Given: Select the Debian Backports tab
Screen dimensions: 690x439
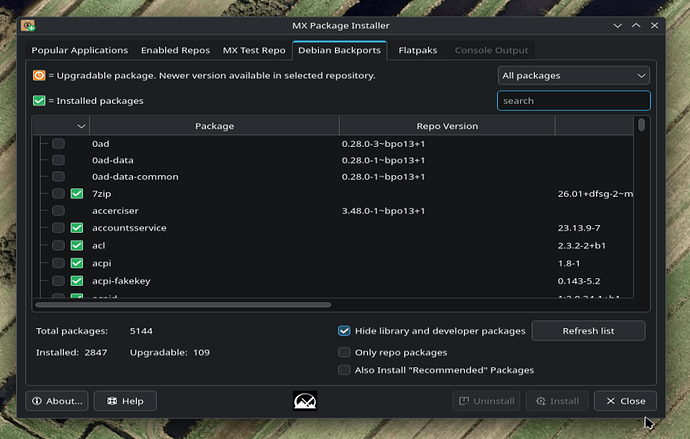Looking at the screenshot, I should point(339,50).
